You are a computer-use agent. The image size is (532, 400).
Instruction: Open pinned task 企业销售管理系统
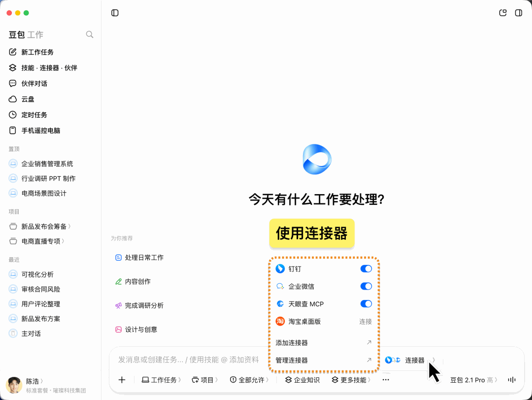pos(47,164)
